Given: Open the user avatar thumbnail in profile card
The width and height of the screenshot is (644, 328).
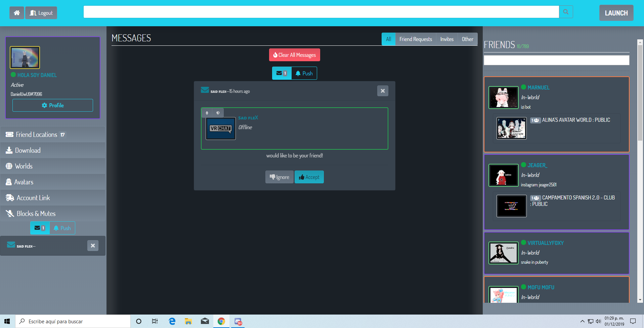Looking at the screenshot, I should click(25, 58).
